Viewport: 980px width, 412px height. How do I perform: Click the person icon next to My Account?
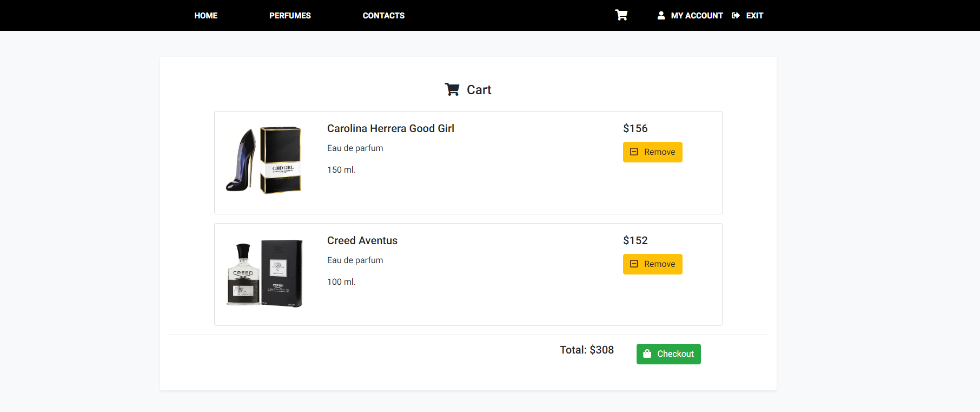(x=661, y=15)
